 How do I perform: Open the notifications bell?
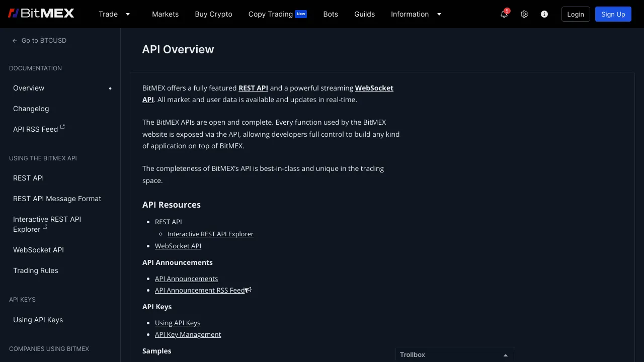pos(504,14)
